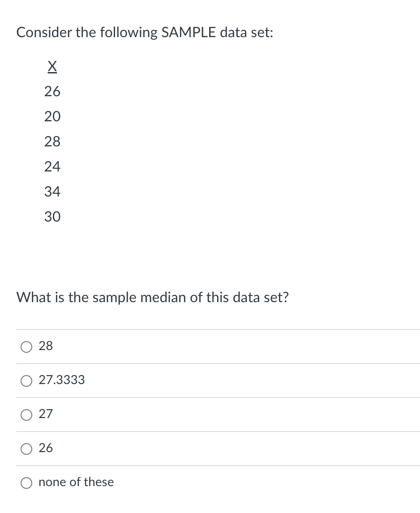Click the question text about sample median
This screenshot has height=513, width=420.
[152, 297]
